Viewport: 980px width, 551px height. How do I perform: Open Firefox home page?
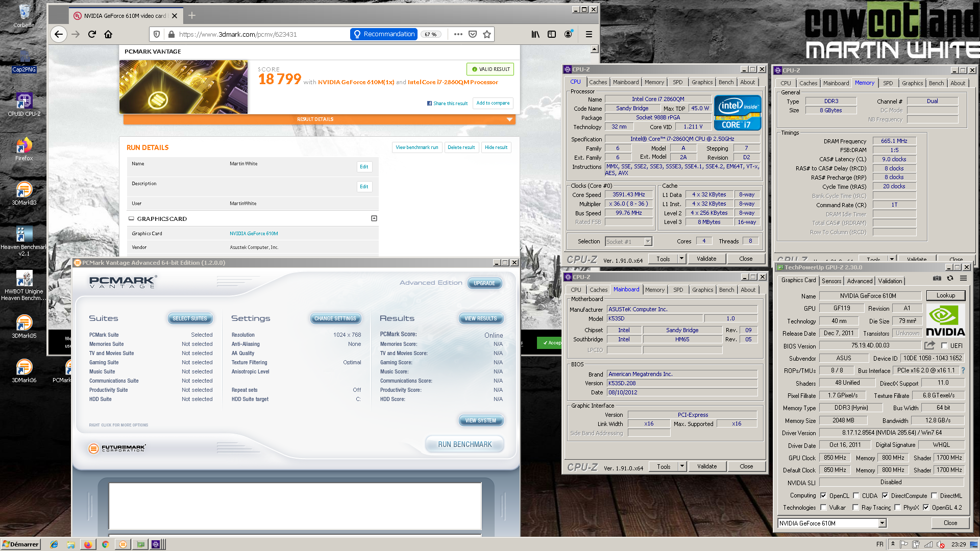pyautogui.click(x=108, y=34)
